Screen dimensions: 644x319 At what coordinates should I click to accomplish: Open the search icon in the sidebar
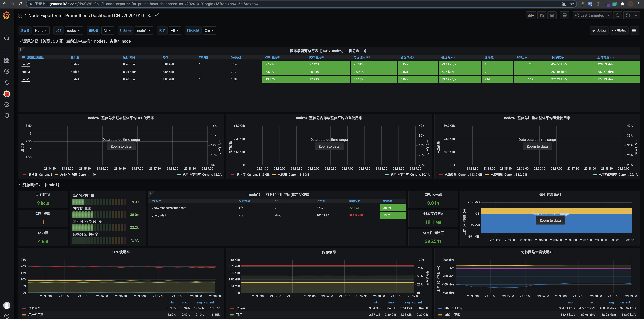pyautogui.click(x=7, y=38)
